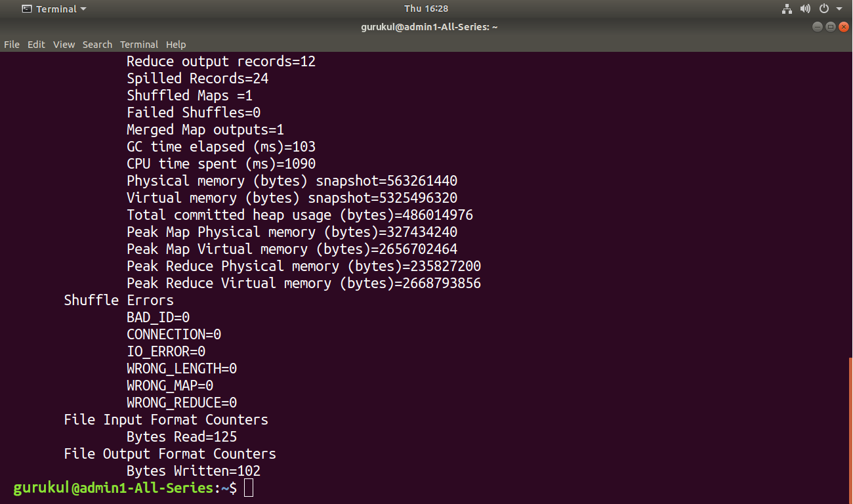Open the network status icon
Image resolution: width=853 pixels, height=504 pixels.
pyautogui.click(x=787, y=9)
